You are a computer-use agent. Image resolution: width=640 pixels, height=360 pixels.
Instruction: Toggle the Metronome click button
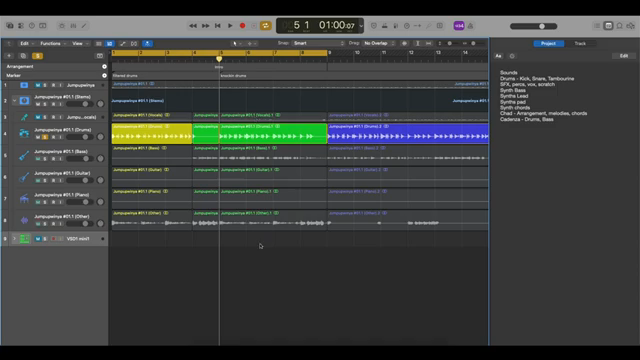click(470, 26)
